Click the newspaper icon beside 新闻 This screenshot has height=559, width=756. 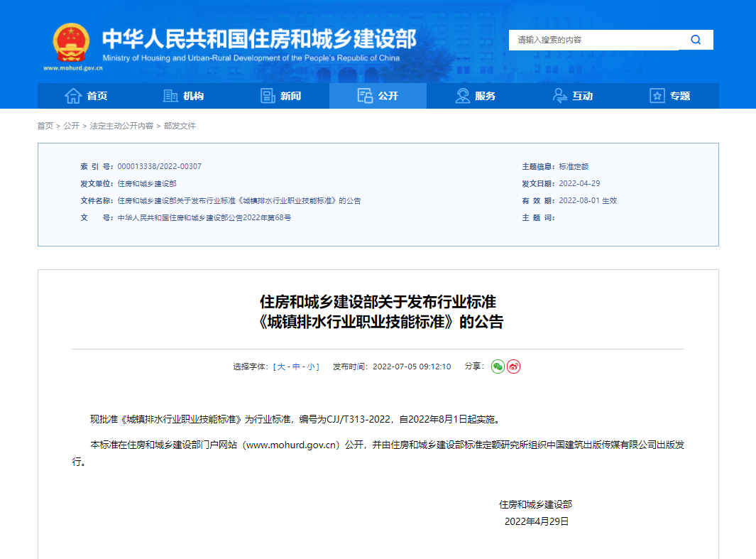click(268, 96)
